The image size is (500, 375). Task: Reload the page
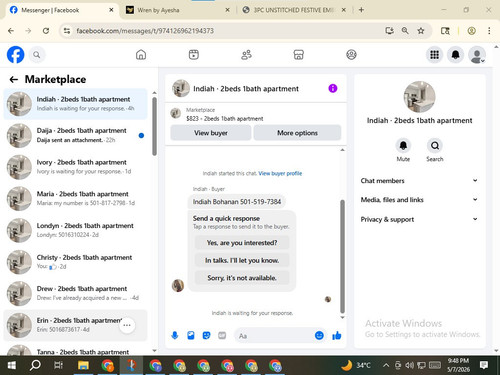(46, 31)
